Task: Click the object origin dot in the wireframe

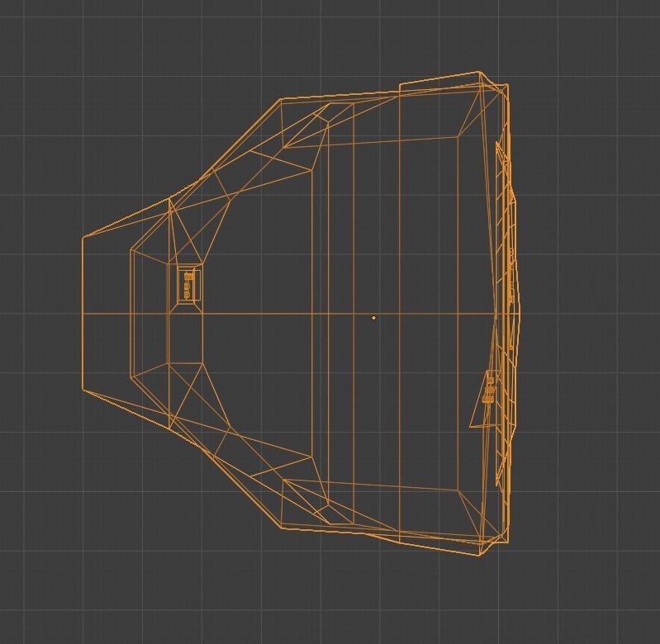Action: coord(373,318)
